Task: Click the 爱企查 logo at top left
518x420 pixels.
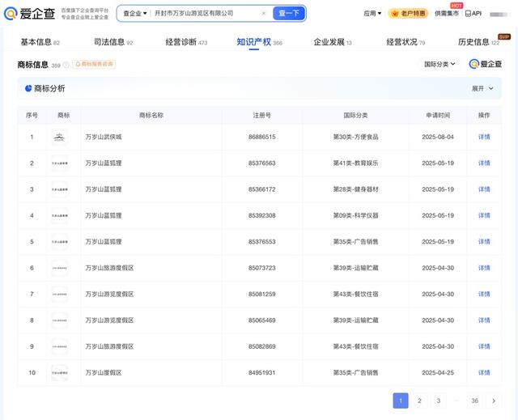Action: click(29, 14)
